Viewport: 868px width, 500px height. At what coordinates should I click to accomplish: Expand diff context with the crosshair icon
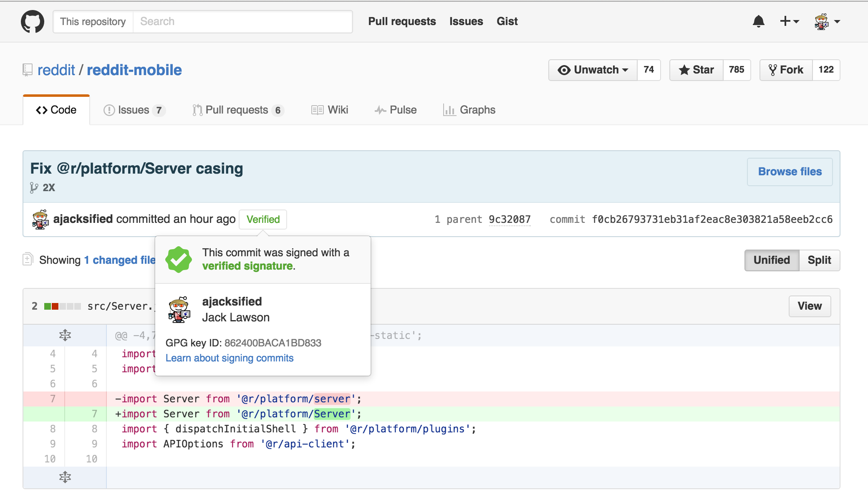pos(65,335)
